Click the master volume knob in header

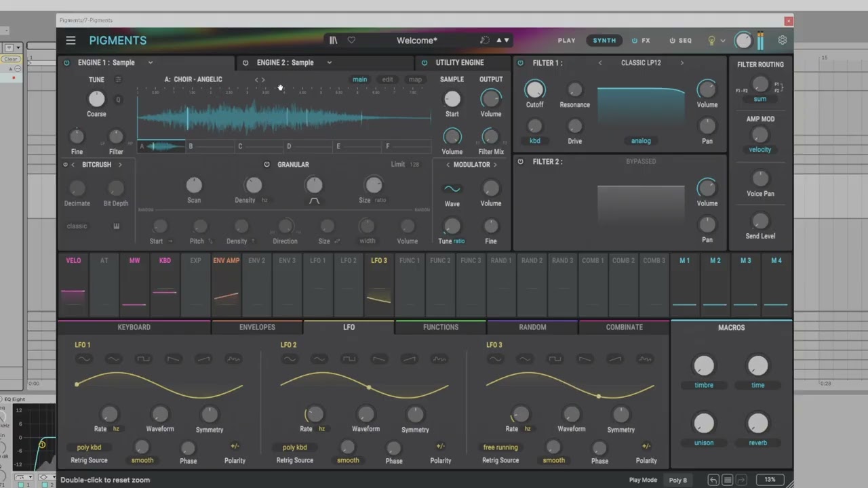click(x=743, y=41)
